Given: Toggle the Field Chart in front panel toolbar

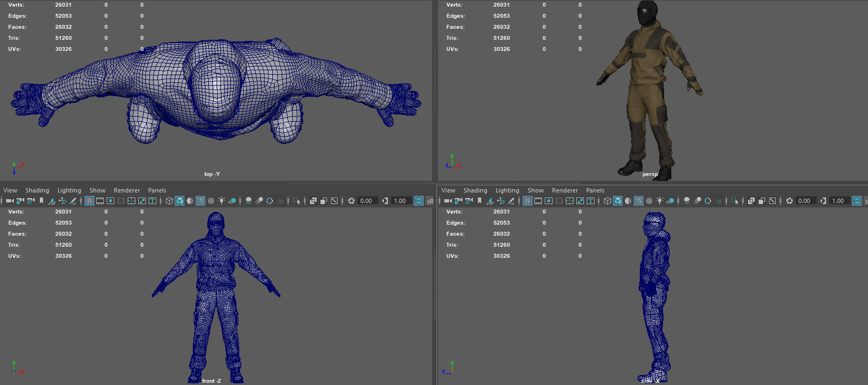Looking at the screenshot, I should click(x=131, y=201).
